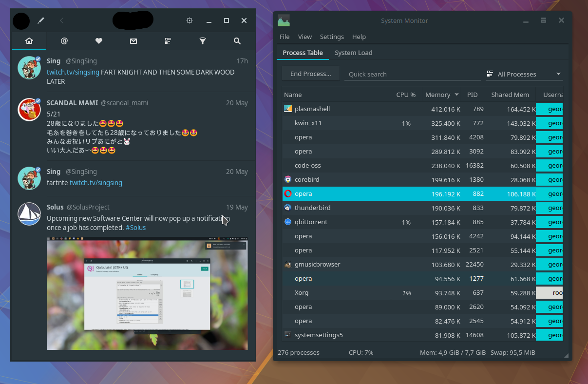Click the corebird process icon
This screenshot has width=588, height=384.
[x=287, y=179]
